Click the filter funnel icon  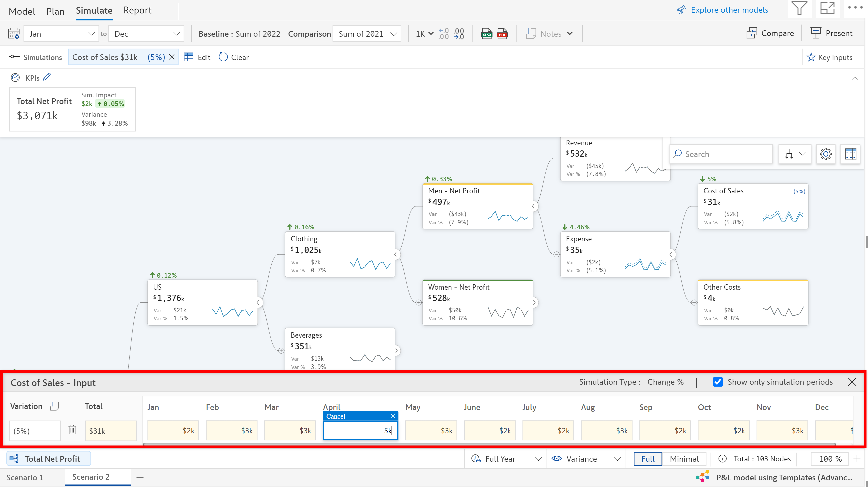[799, 8]
